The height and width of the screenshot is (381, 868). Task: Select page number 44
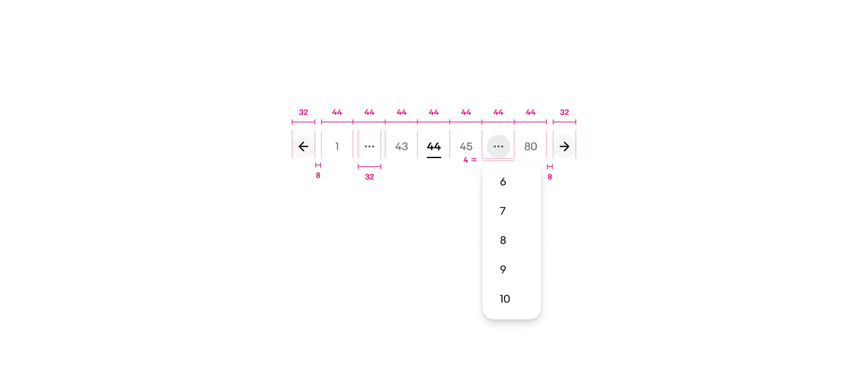[434, 146]
